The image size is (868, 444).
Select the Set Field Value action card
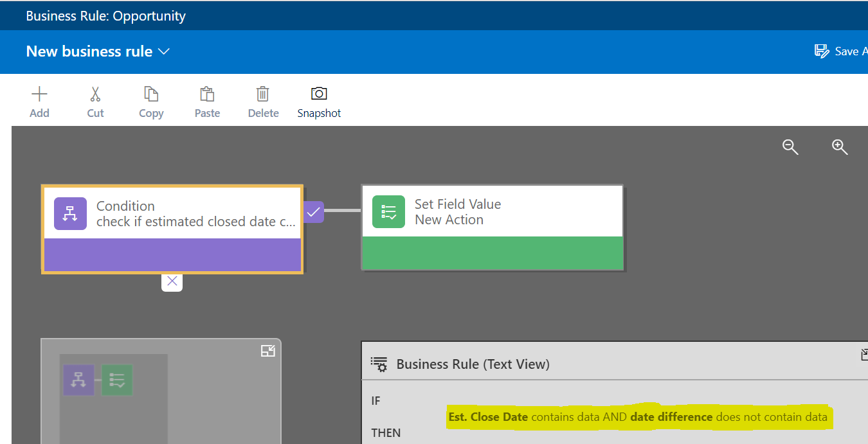(492, 227)
